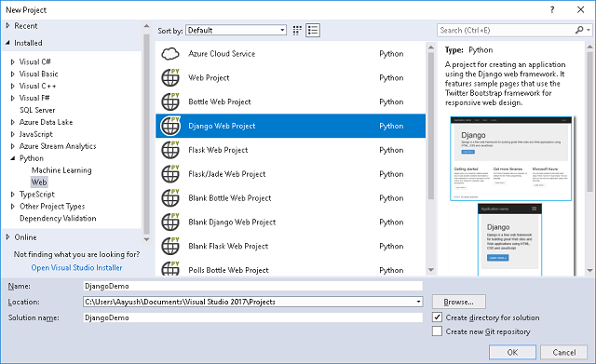The image size is (596, 364).
Task: Open Visual Studio Installer link
Action: tap(76, 268)
